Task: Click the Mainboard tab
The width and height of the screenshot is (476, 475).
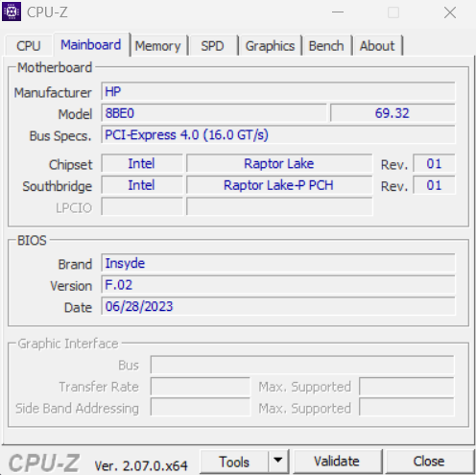Action: tap(91, 44)
